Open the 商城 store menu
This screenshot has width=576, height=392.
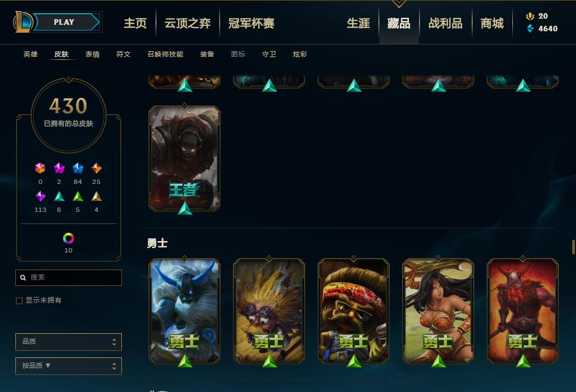coord(492,23)
